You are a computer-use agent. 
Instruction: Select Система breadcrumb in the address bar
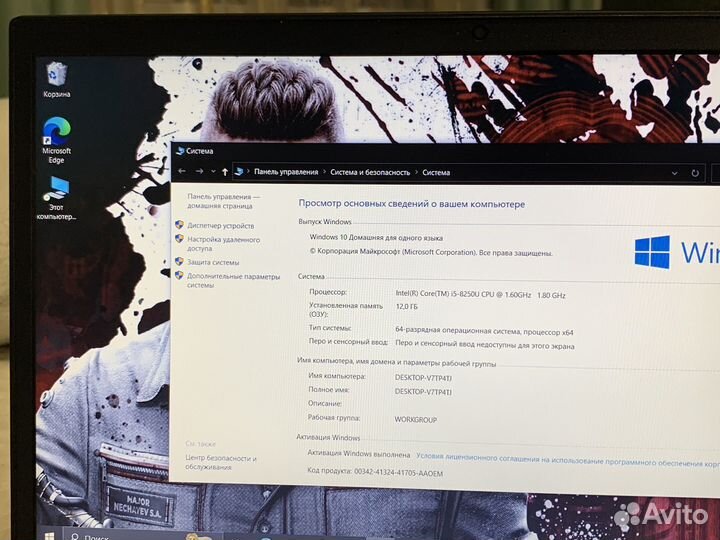click(x=436, y=173)
